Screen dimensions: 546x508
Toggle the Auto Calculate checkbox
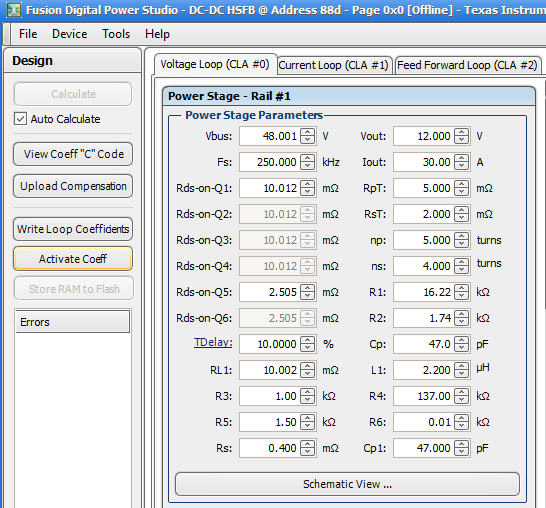[20, 119]
